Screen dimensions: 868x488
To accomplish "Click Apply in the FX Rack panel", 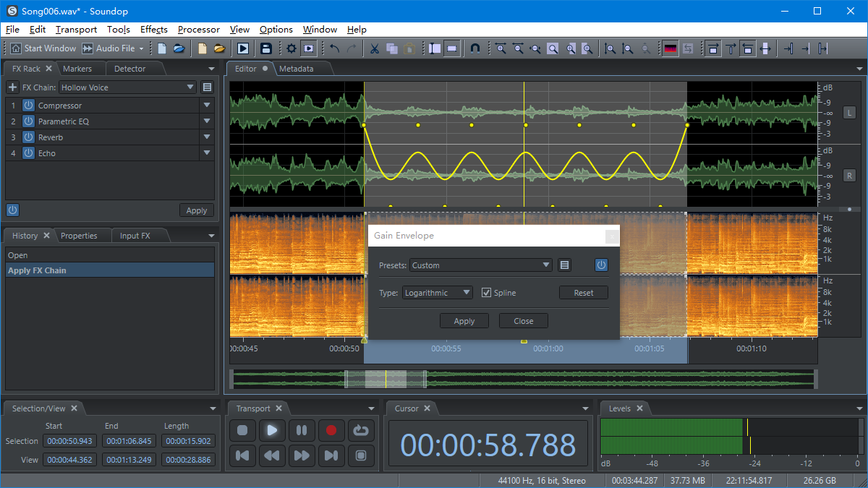I will (196, 210).
